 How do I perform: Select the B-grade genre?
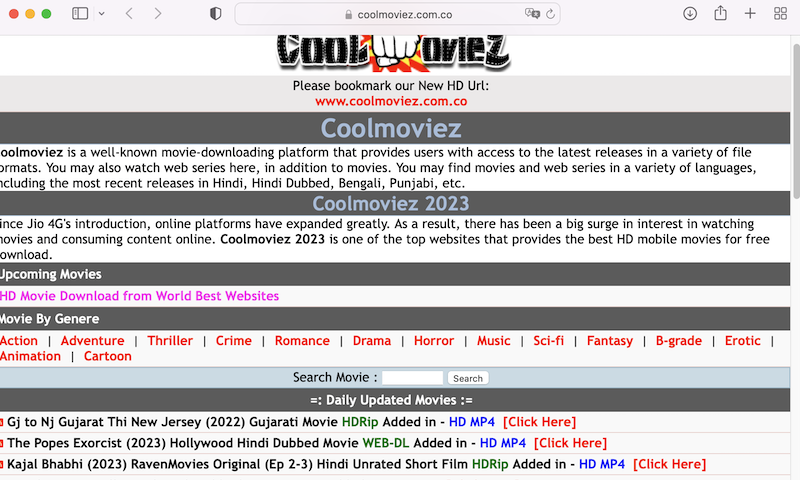pyautogui.click(x=679, y=341)
